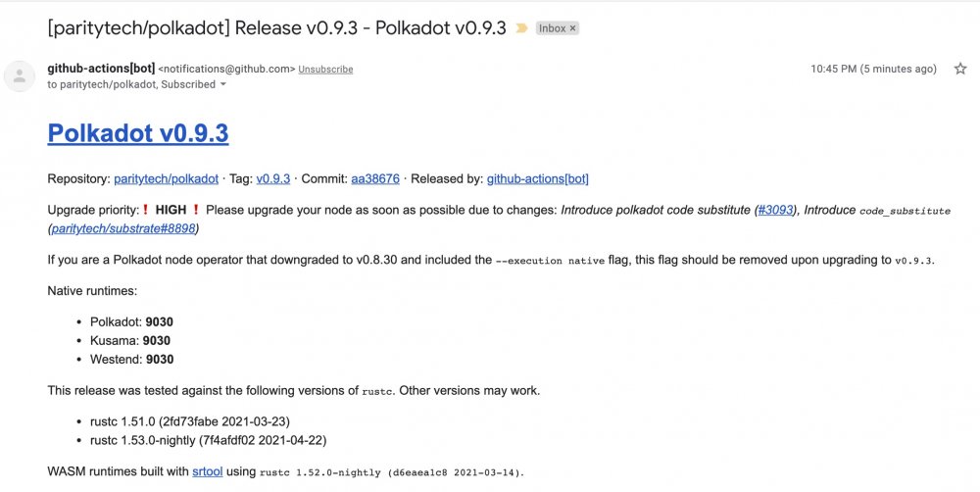This screenshot has width=980, height=492.
Task: Open the Polkadot v0.9.3 heading link
Action: tap(138, 133)
